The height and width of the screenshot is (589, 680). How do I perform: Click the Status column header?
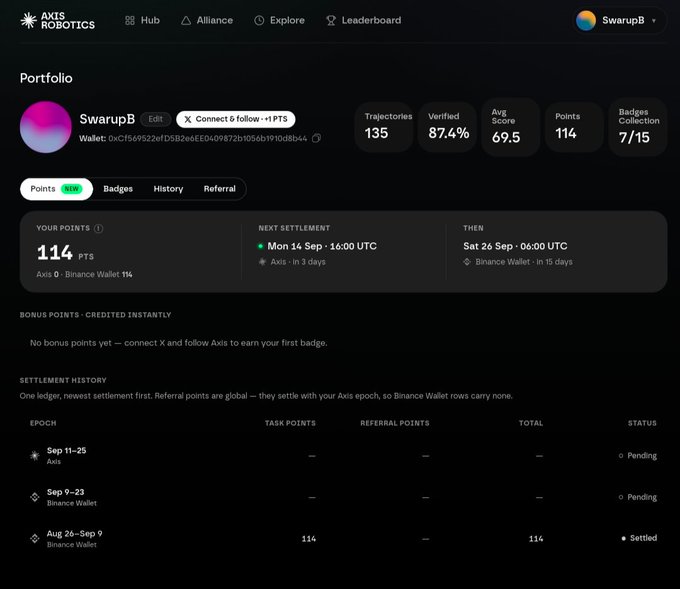tap(642, 423)
